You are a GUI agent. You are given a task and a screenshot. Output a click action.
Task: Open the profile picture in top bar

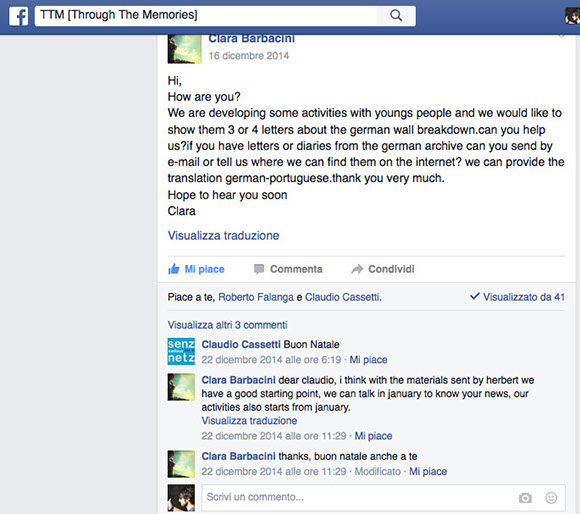tap(572, 16)
